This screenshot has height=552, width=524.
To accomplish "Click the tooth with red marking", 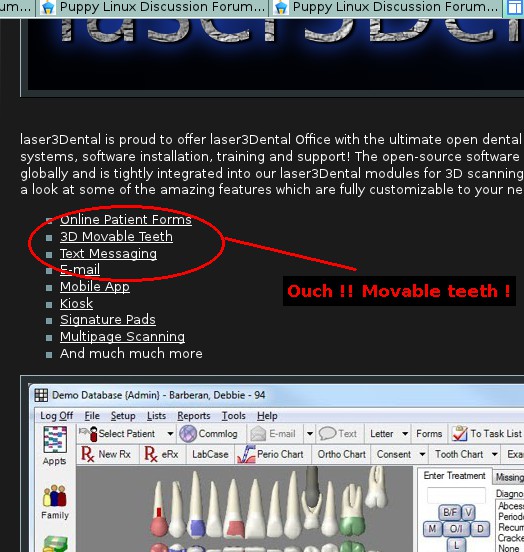I will click(x=158, y=509).
